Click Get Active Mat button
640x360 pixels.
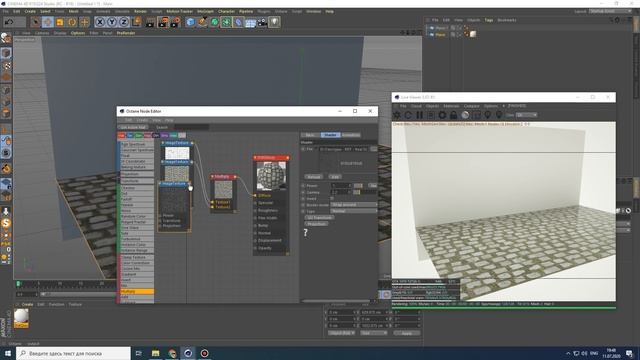133,127
